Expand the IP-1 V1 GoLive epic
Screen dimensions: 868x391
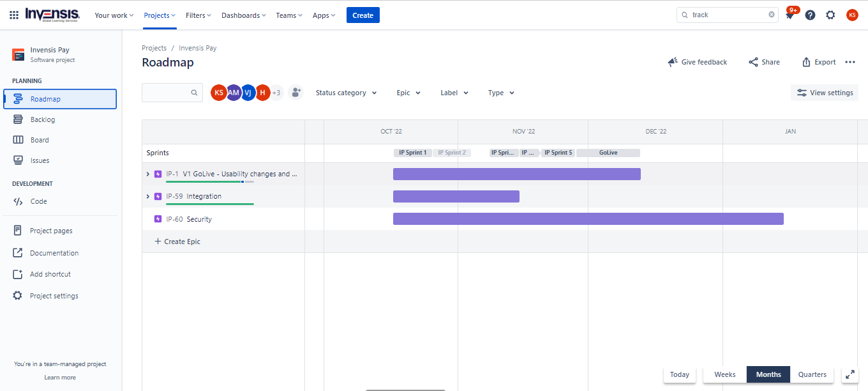pos(148,174)
